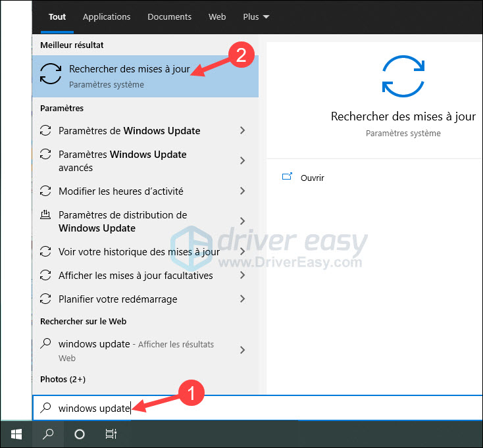Viewport: 483px width, 448px height.
Task: Click sync icon of Afficher les mises à jour facultatives
Action: click(x=45, y=275)
